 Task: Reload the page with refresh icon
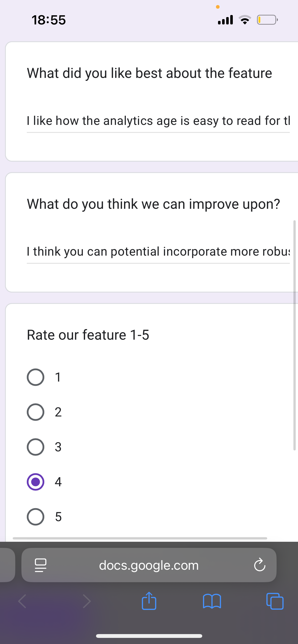(260, 565)
